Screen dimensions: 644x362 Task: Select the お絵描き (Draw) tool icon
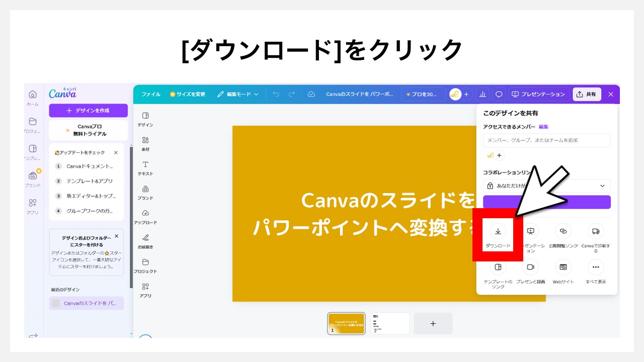coord(145,238)
